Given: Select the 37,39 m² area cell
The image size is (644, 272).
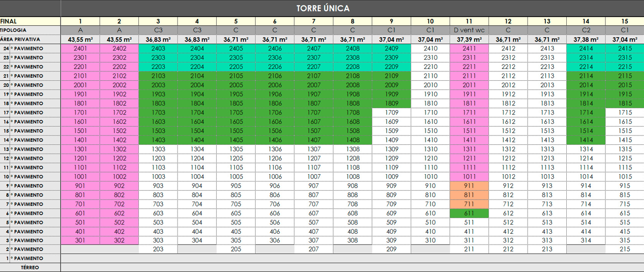Looking at the screenshot, I should [469, 39].
